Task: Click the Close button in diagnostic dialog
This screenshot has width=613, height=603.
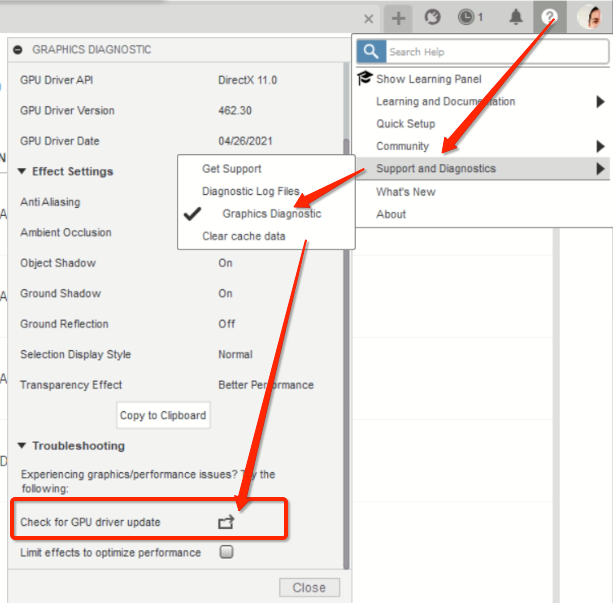Action: (x=309, y=587)
